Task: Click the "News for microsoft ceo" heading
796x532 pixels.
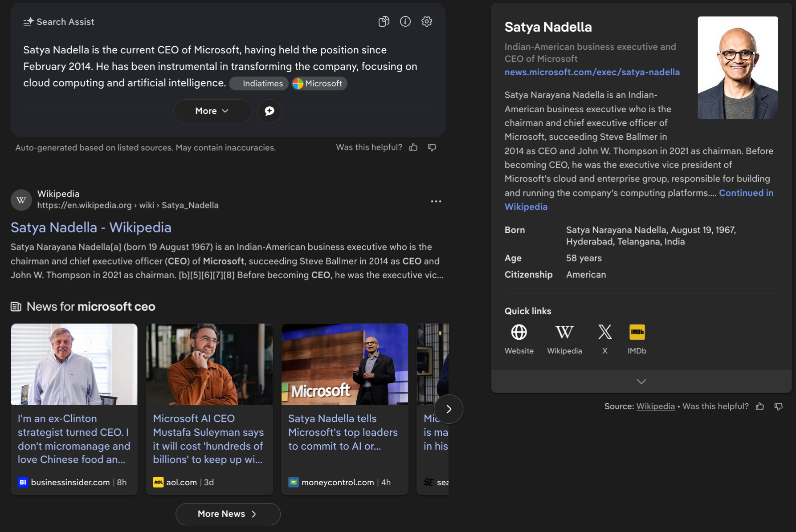Action: click(91, 307)
